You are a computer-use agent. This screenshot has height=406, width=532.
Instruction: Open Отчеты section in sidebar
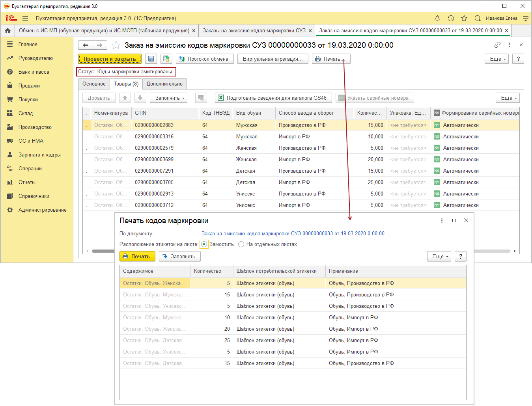27,183
